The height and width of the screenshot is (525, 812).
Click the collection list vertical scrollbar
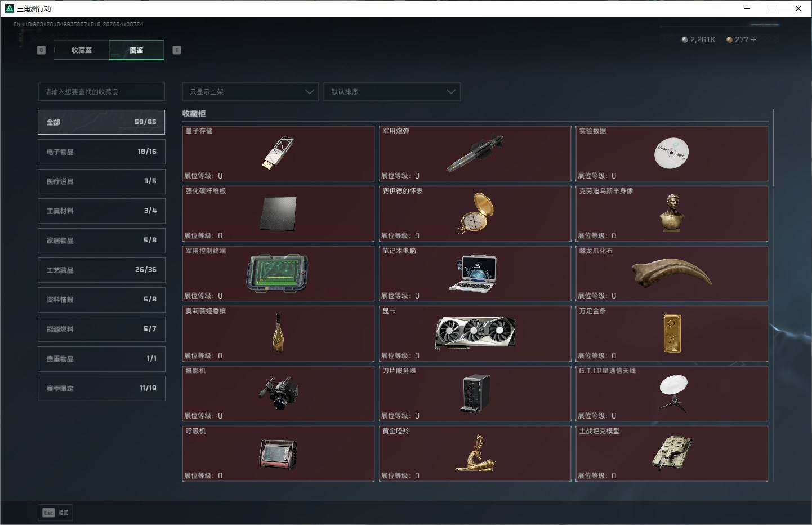pyautogui.click(x=773, y=148)
